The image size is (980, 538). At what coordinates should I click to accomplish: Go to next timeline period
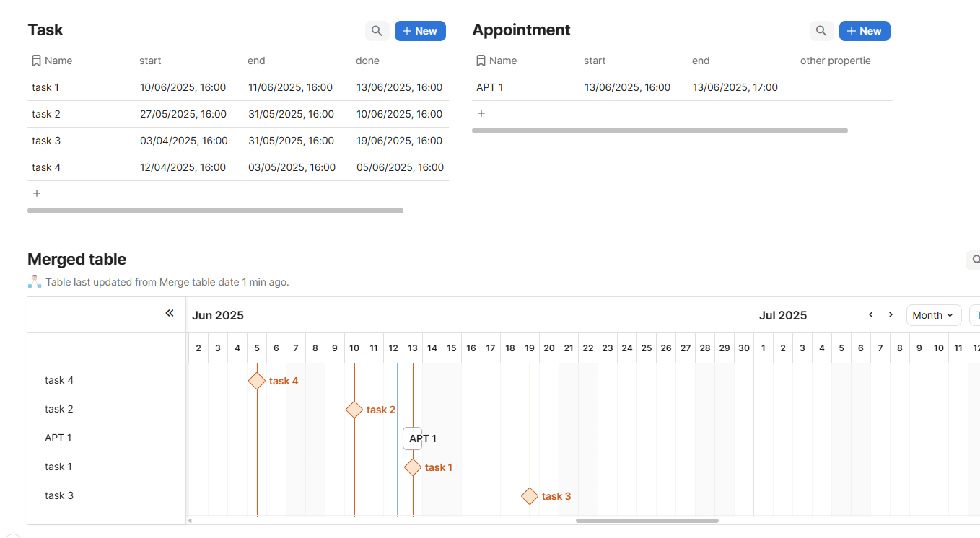tap(891, 315)
